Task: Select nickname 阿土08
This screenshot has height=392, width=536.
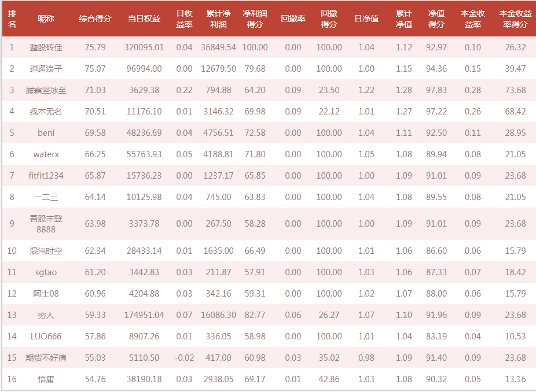Action: [x=46, y=294]
